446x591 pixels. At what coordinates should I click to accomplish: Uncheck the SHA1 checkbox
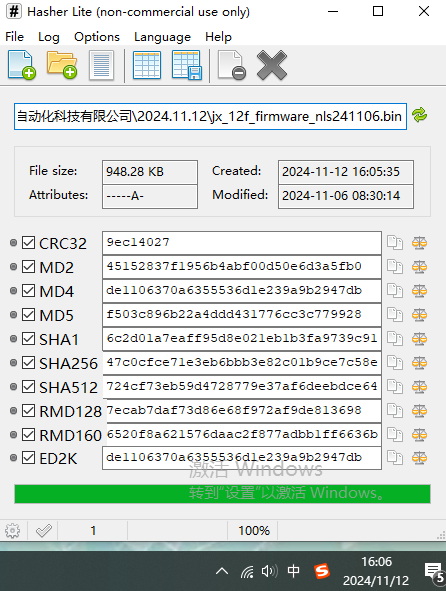pos(28,339)
